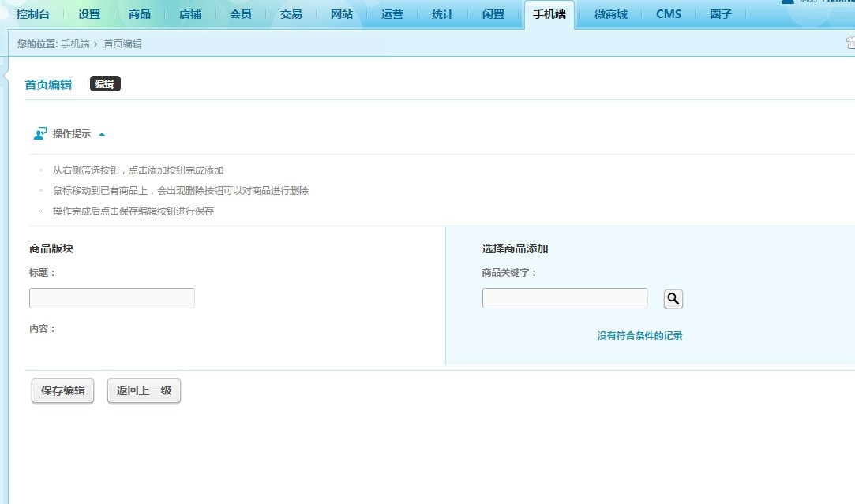This screenshot has height=504, width=855.
Task: Open the 店铺 menu tab
Action: click(x=190, y=15)
